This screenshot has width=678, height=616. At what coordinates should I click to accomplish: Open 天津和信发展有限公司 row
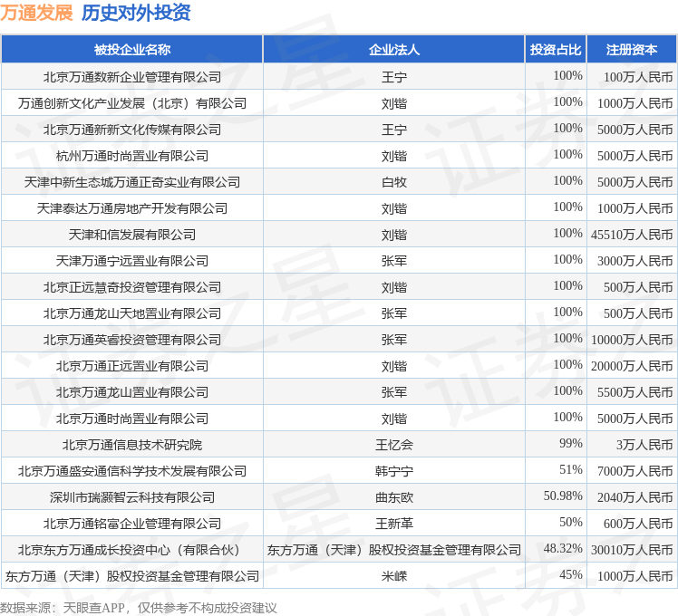(131, 235)
